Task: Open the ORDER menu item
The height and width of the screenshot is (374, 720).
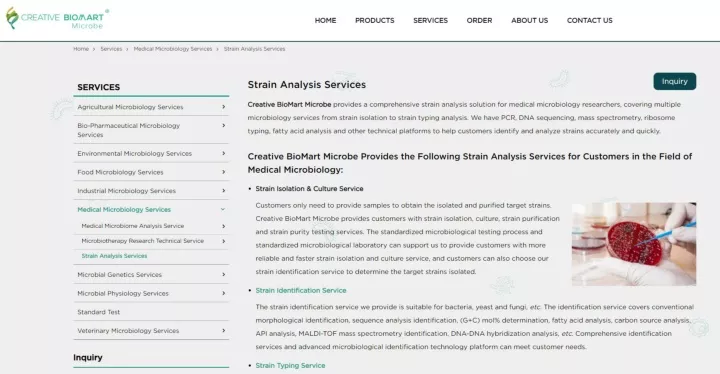Action: coord(479,21)
